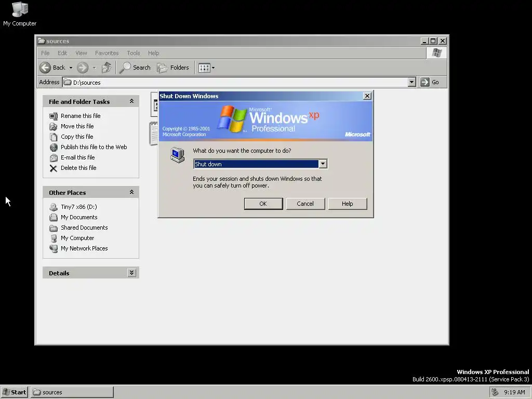Click the sources taskbar button
Image resolution: width=532 pixels, height=399 pixels.
(72, 392)
